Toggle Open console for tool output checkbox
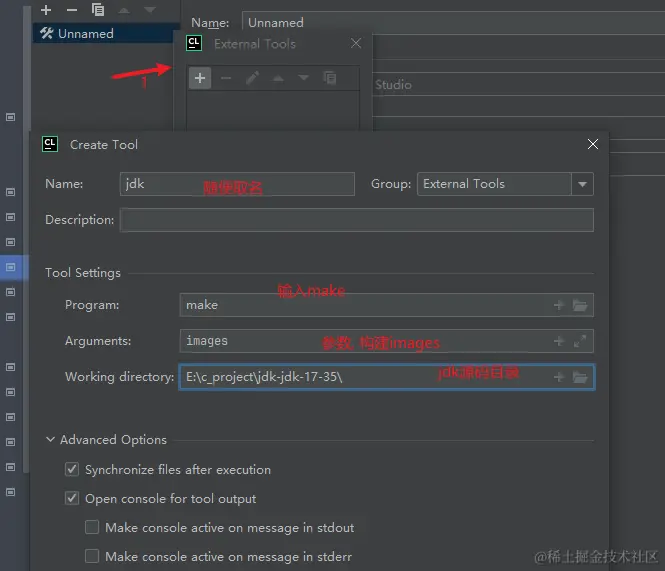The image size is (665, 571). [x=72, y=498]
